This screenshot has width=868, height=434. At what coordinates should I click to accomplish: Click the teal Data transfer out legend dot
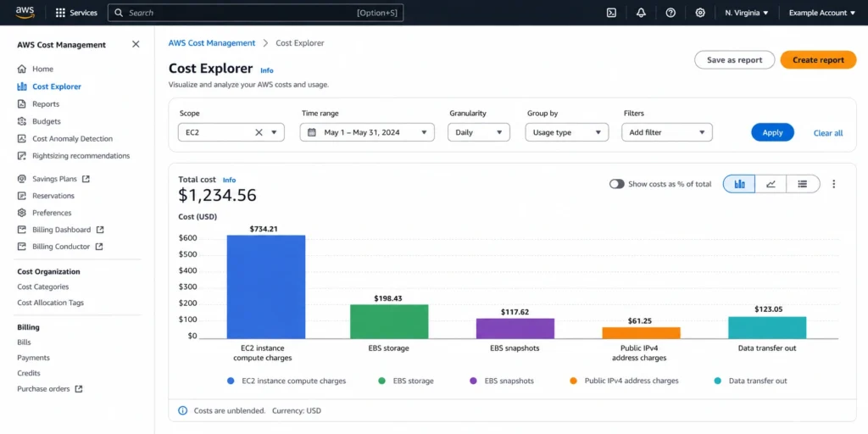[718, 381]
